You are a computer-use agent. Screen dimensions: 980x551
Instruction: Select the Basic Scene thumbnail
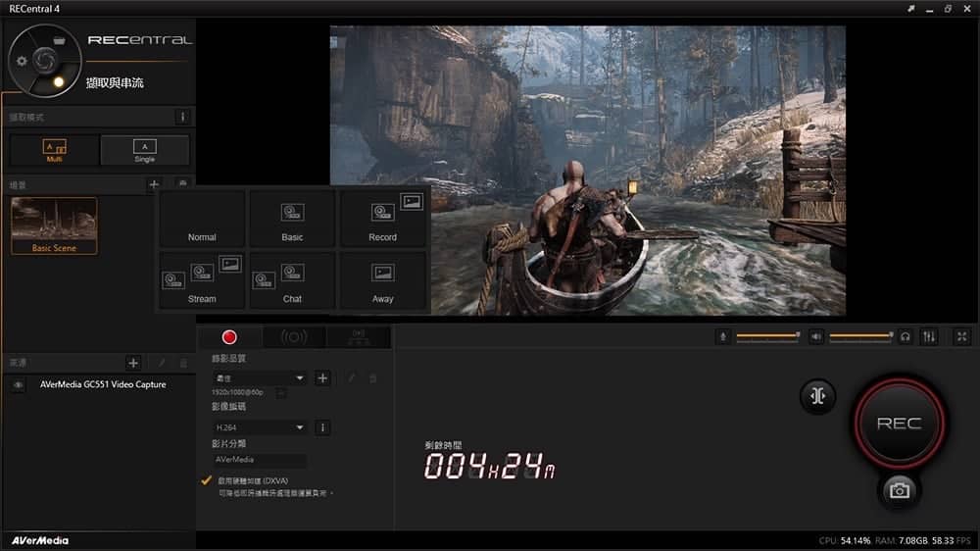click(54, 225)
